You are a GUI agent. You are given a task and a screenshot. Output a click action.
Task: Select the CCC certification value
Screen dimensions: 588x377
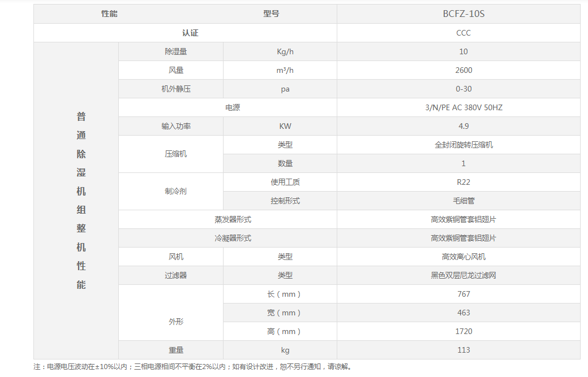click(x=463, y=33)
